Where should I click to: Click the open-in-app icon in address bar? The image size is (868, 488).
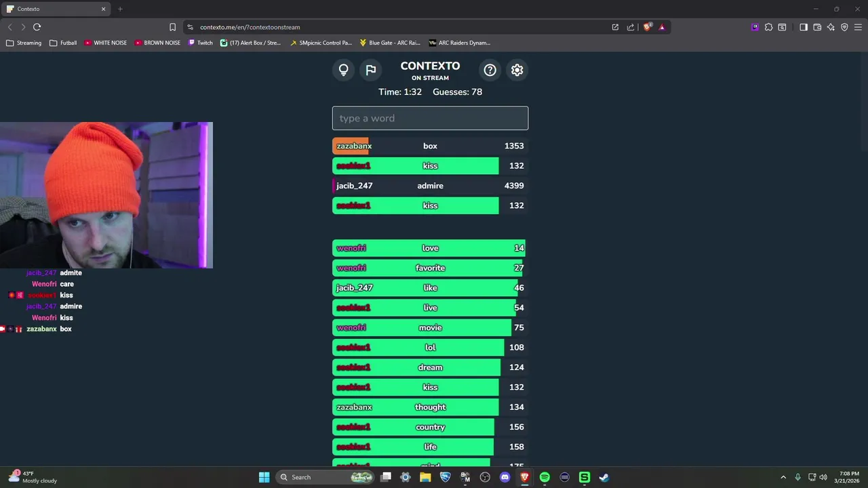(615, 27)
